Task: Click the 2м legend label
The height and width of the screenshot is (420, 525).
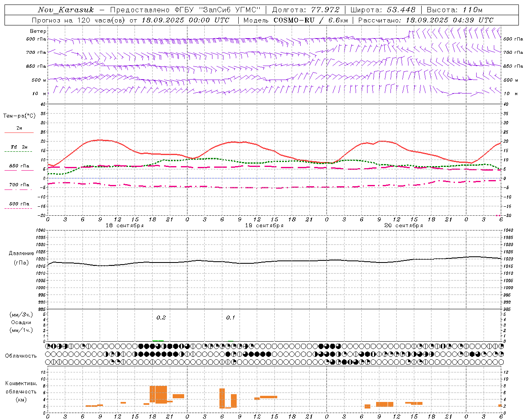Action: click(19, 128)
